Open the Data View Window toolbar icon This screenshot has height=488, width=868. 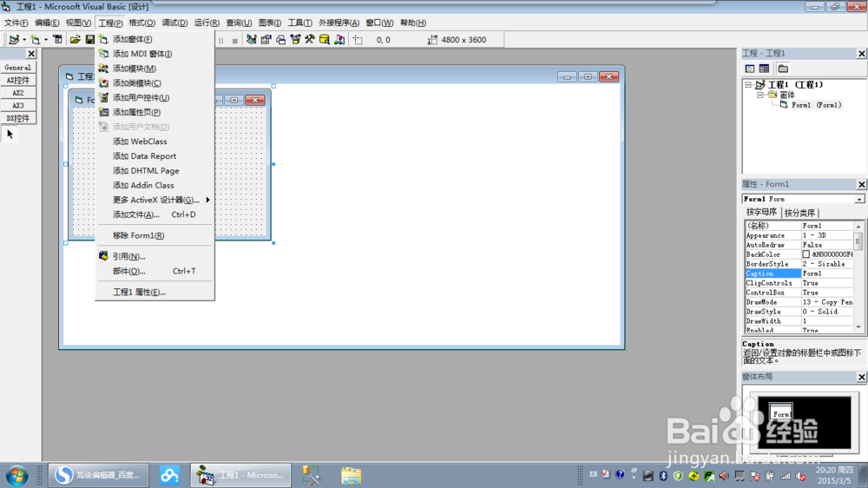tap(325, 39)
